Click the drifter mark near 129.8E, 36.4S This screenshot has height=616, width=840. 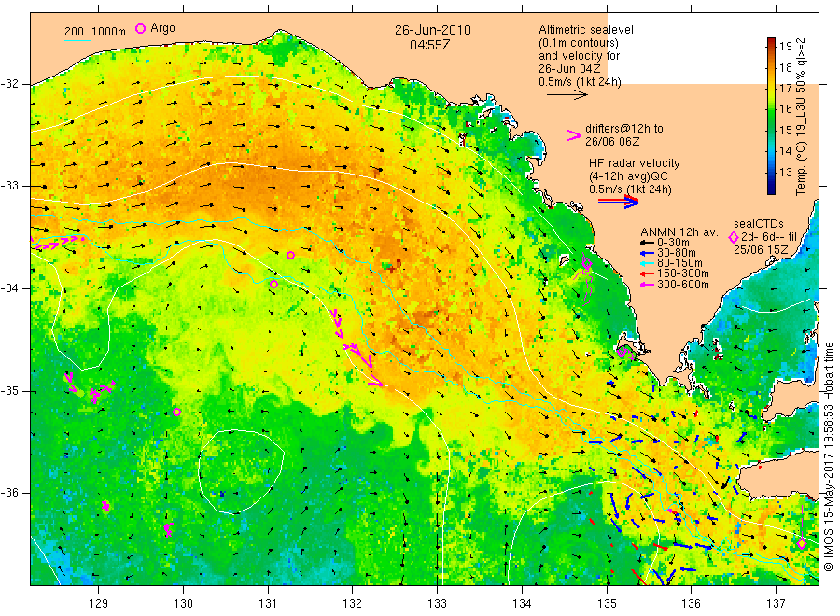click(168, 529)
